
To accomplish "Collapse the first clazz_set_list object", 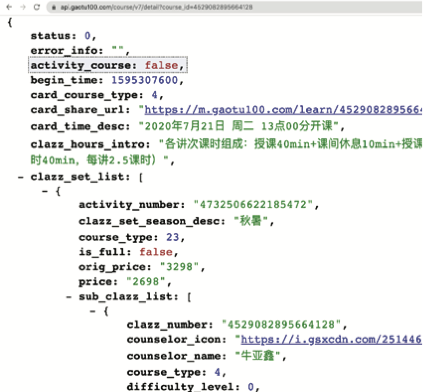I will [45, 191].
